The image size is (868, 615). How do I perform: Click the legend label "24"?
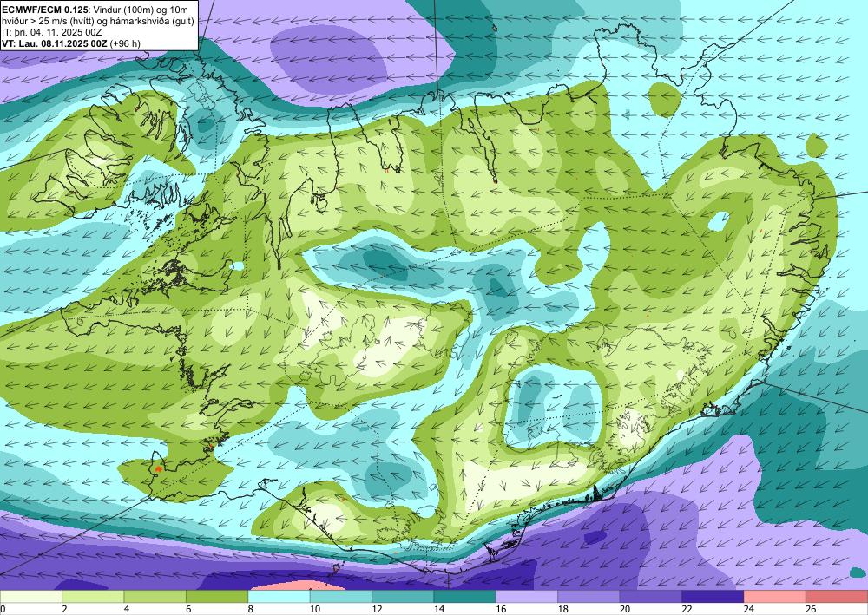tap(749, 609)
